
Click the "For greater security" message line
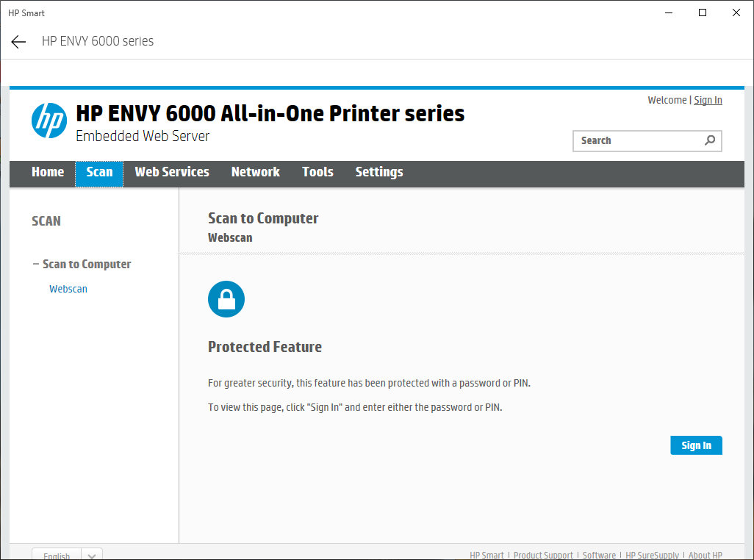click(x=370, y=383)
